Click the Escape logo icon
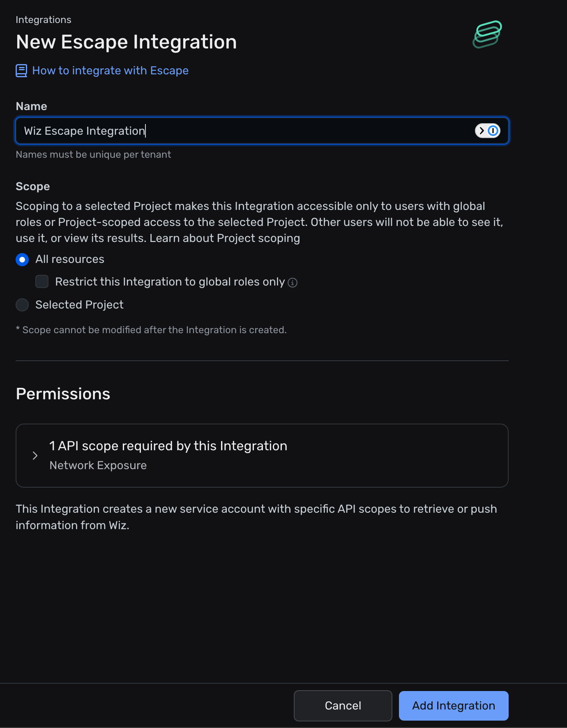The image size is (567, 728). click(487, 35)
